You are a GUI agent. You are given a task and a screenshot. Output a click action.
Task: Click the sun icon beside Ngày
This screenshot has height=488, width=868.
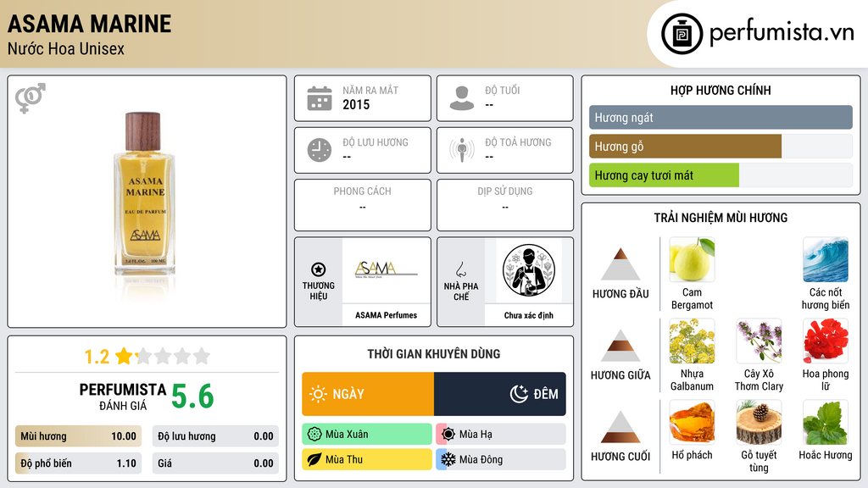coord(318,394)
